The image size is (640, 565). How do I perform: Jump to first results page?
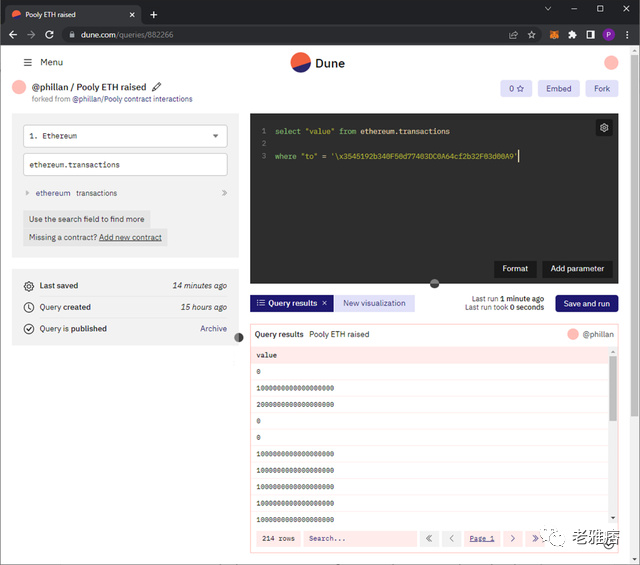click(x=429, y=538)
